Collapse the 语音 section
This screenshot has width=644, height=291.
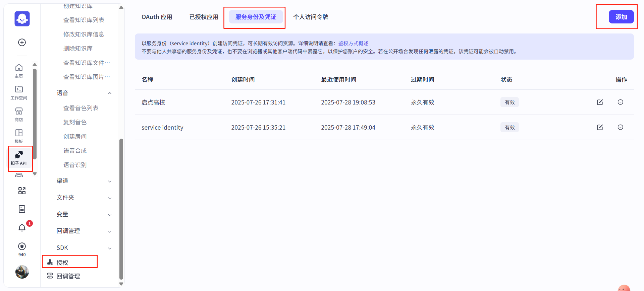pyautogui.click(x=110, y=93)
